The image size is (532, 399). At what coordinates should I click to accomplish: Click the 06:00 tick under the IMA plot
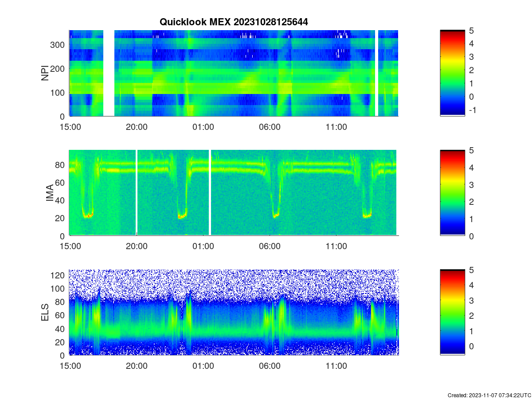point(270,246)
